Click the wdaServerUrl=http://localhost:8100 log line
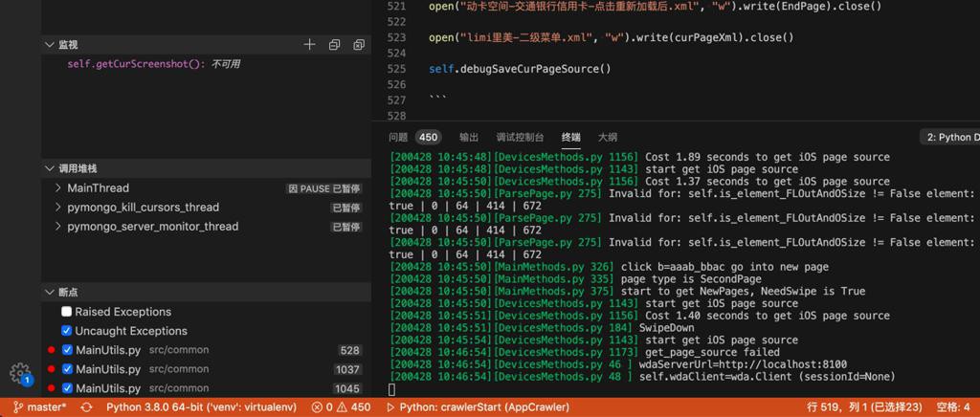Image resolution: width=980 pixels, height=417 pixels. click(x=618, y=364)
